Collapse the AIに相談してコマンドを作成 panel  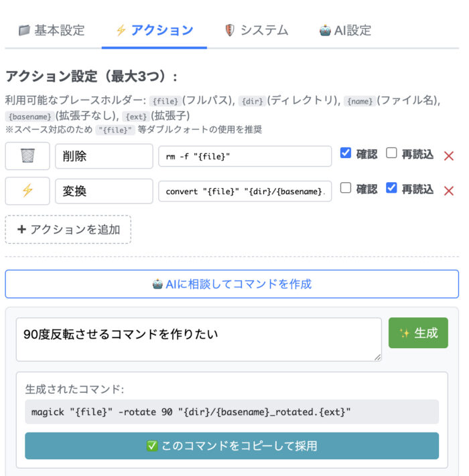click(x=232, y=284)
